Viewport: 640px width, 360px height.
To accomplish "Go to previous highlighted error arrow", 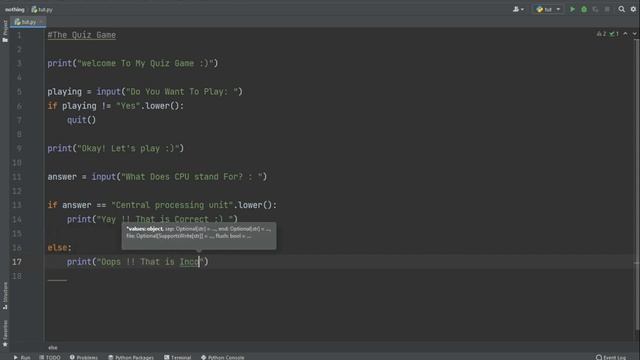I will pyautogui.click(x=625, y=34).
